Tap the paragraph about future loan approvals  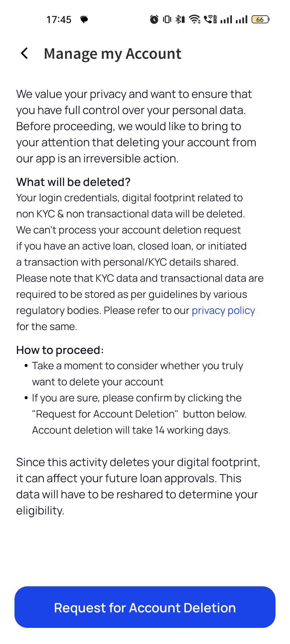click(x=138, y=486)
